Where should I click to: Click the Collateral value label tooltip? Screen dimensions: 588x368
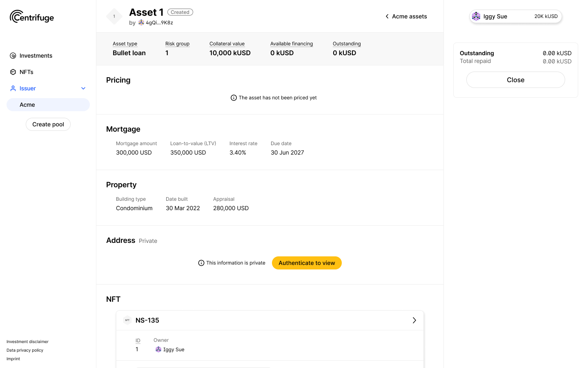[227, 44]
